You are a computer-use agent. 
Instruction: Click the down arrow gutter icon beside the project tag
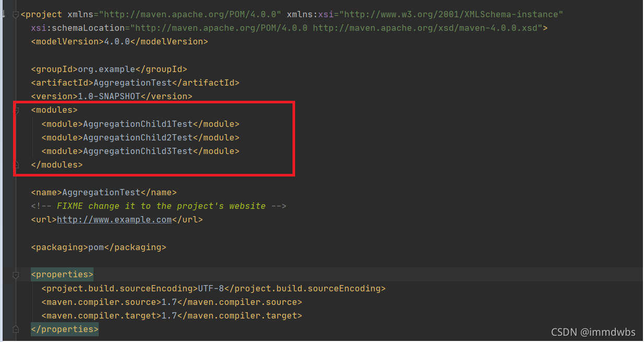3,14
